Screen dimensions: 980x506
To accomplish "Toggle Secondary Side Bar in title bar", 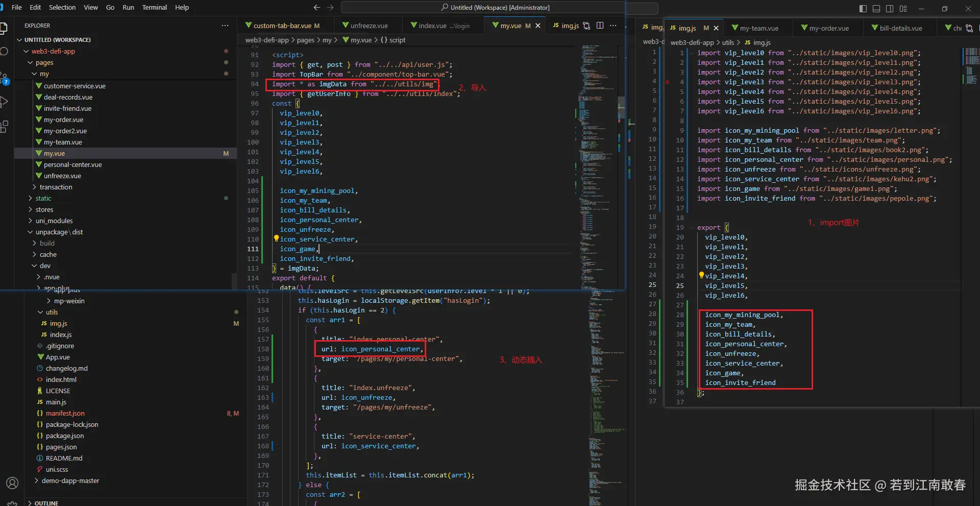I will (890, 8).
